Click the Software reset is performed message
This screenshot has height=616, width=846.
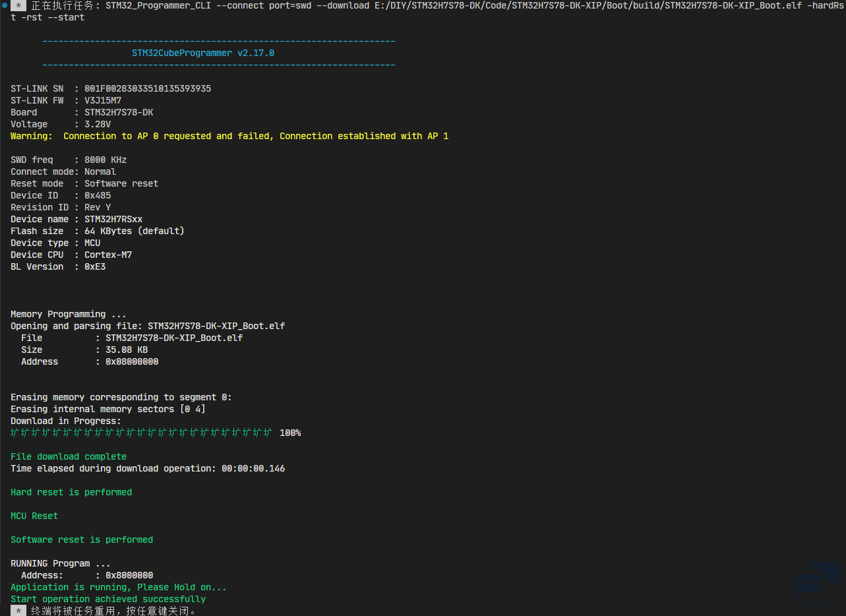82,539
